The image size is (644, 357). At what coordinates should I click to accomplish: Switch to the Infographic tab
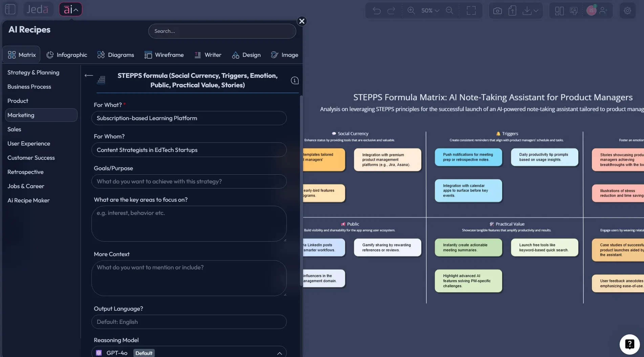point(67,54)
